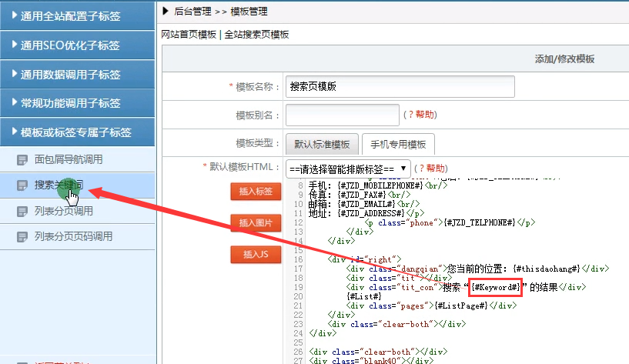The height and width of the screenshot is (364, 629).
Task: Click the icon beside 列表分页调用
Action: [x=22, y=211]
